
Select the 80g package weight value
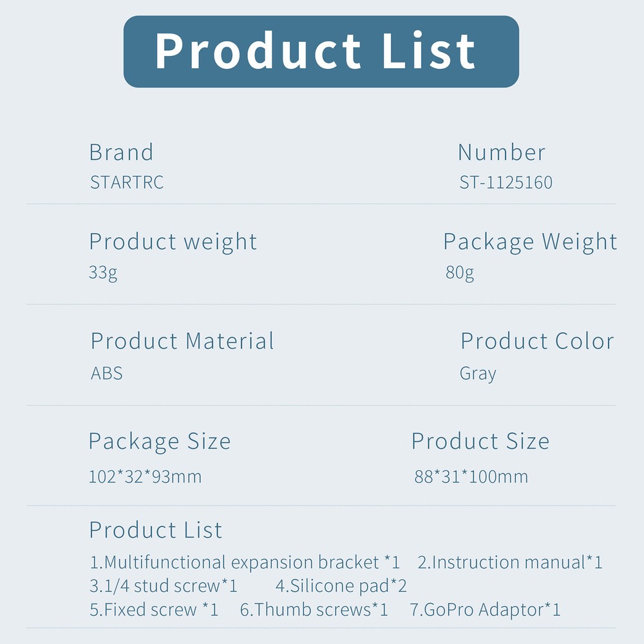coord(460,272)
